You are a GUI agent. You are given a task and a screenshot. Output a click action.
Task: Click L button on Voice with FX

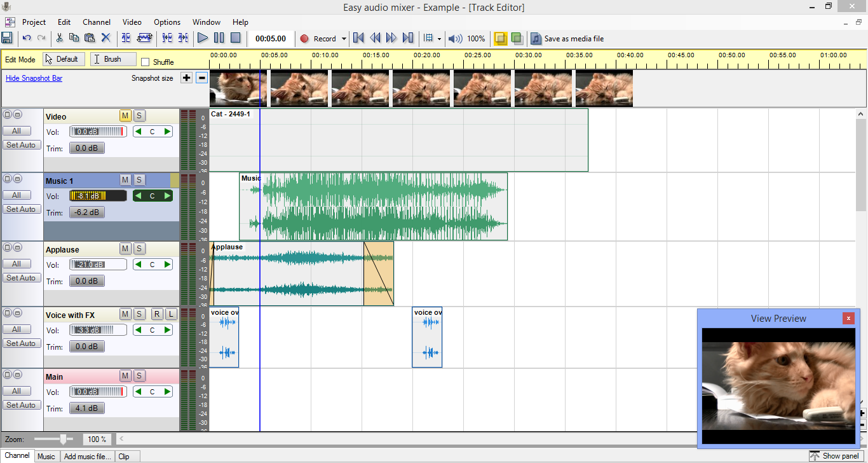[x=171, y=314]
